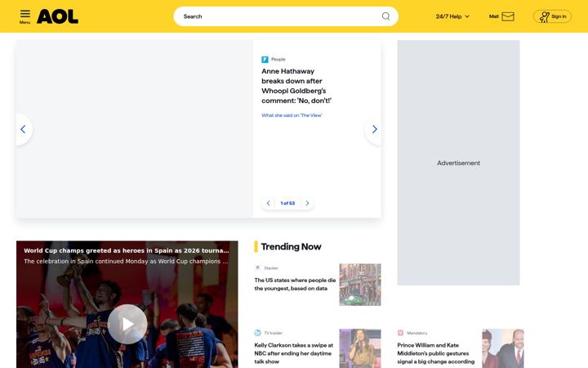Go to previous carousel slide, left edge arrow

23,129
